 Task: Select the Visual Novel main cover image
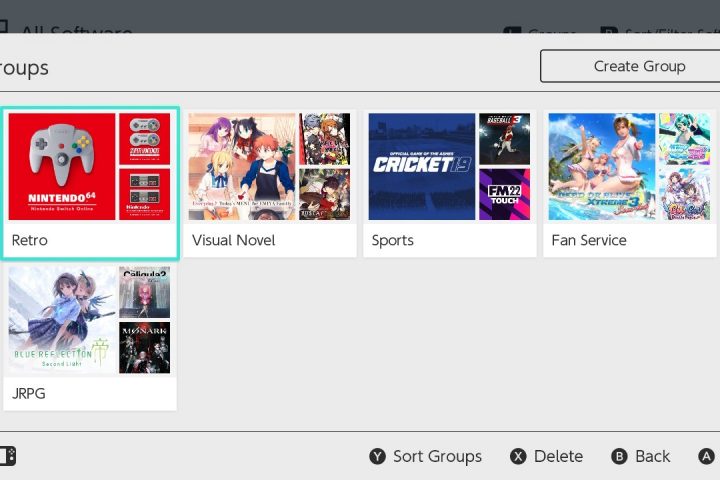(241, 166)
